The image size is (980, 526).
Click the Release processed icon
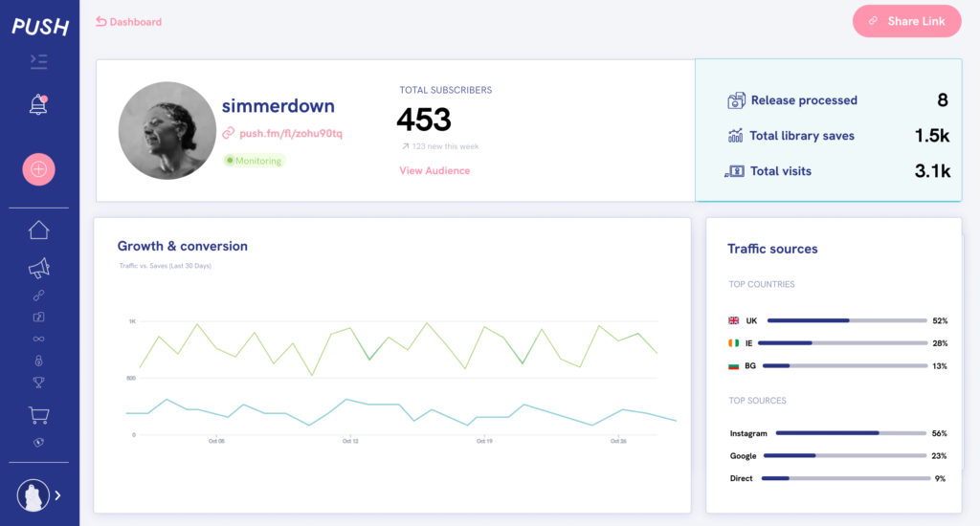point(736,100)
